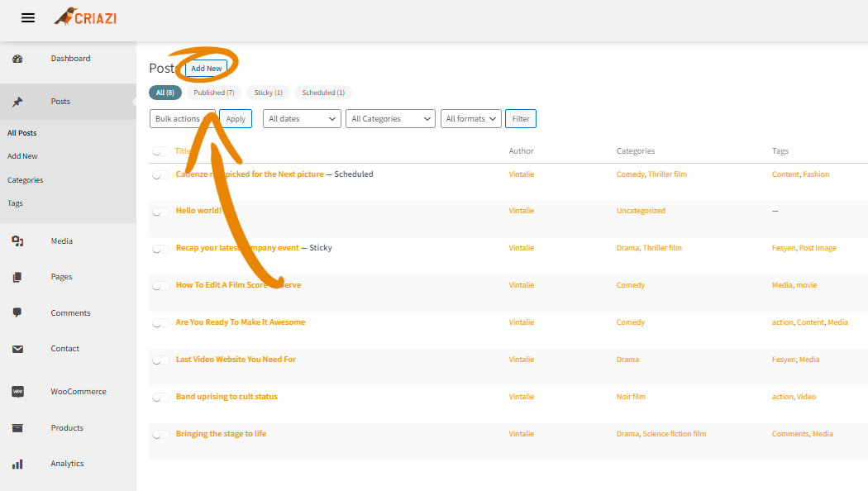Toggle selection for Hello world! post
The height and width of the screenshot is (491, 868).
(160, 212)
